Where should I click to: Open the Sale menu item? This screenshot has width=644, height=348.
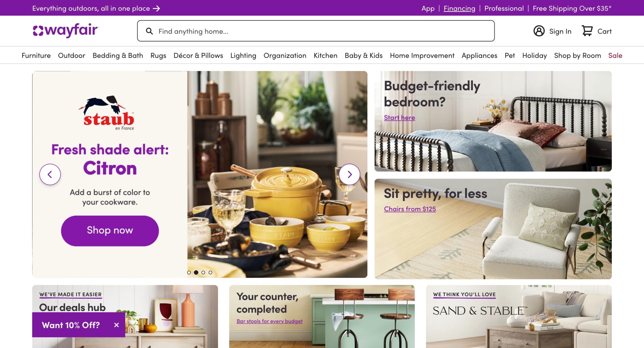tap(615, 55)
